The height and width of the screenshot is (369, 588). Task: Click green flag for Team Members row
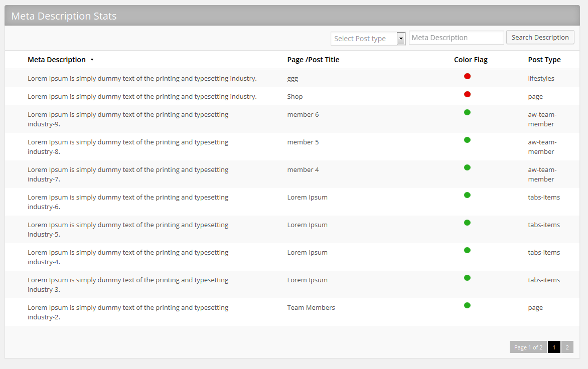point(467,305)
